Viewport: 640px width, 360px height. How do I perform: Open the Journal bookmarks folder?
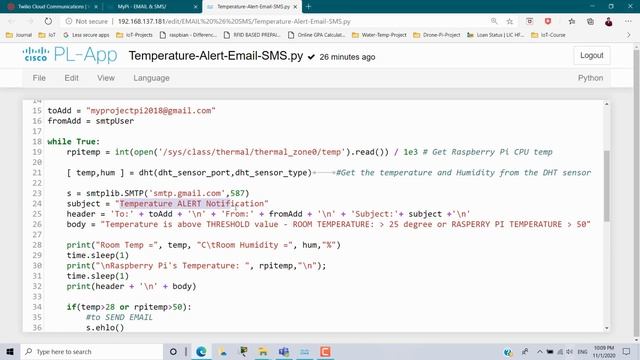pos(19,35)
